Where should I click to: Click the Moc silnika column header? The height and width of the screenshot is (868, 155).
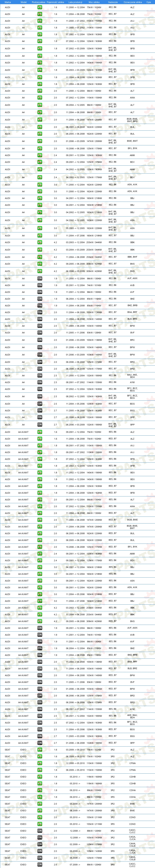pos(94,2)
